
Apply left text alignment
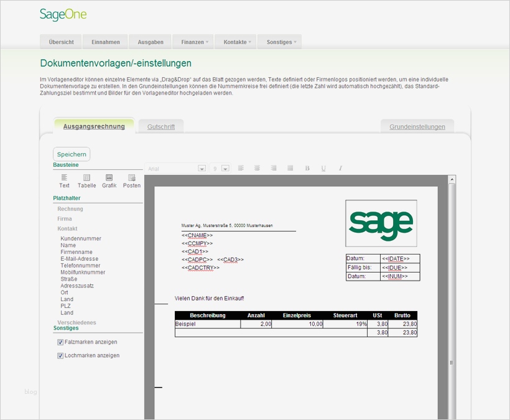(241, 168)
